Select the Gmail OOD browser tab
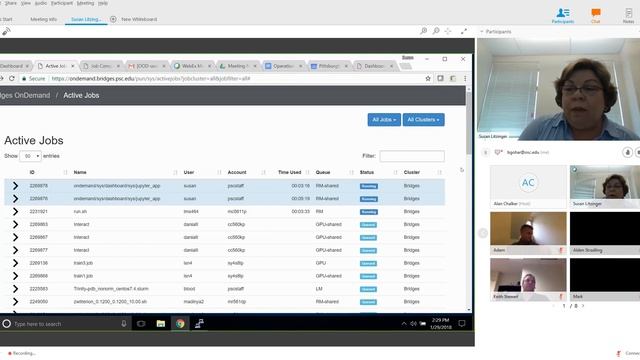 (146, 66)
